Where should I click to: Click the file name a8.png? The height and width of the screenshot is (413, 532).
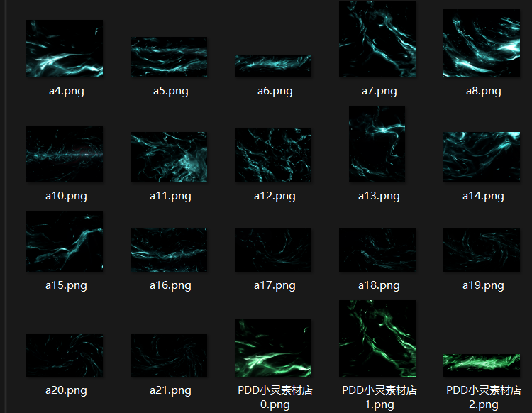483,91
